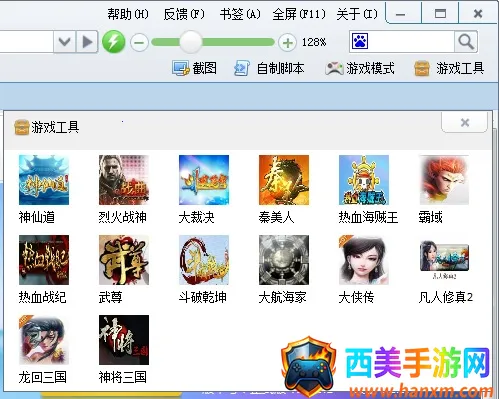Click the zoom-out minus button
The image size is (499, 399).
(139, 43)
